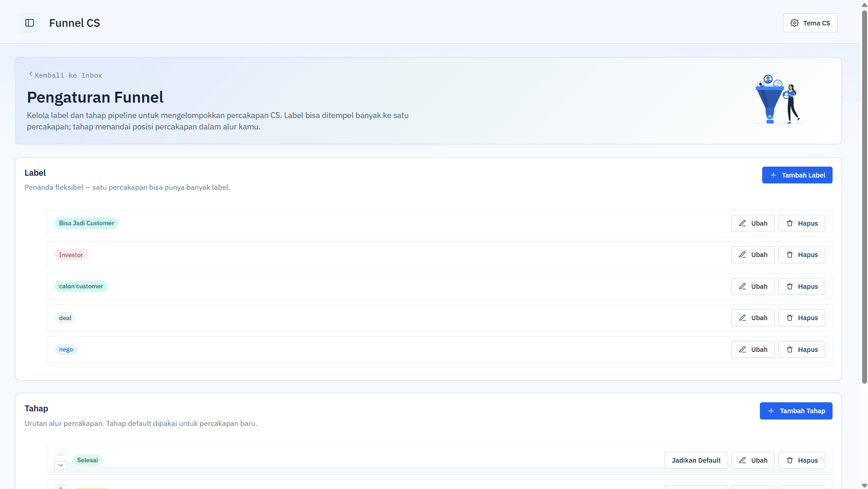
Task: Edit the deal label
Action: tap(753, 318)
